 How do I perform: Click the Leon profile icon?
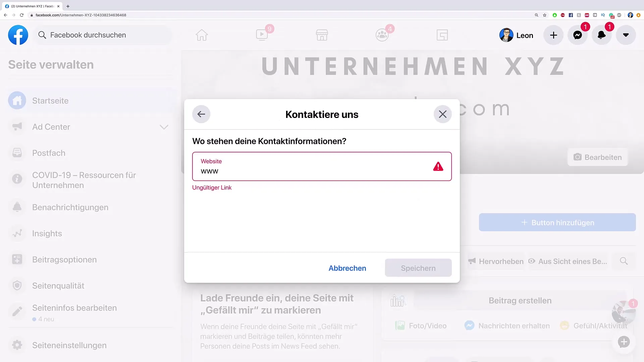click(x=506, y=35)
